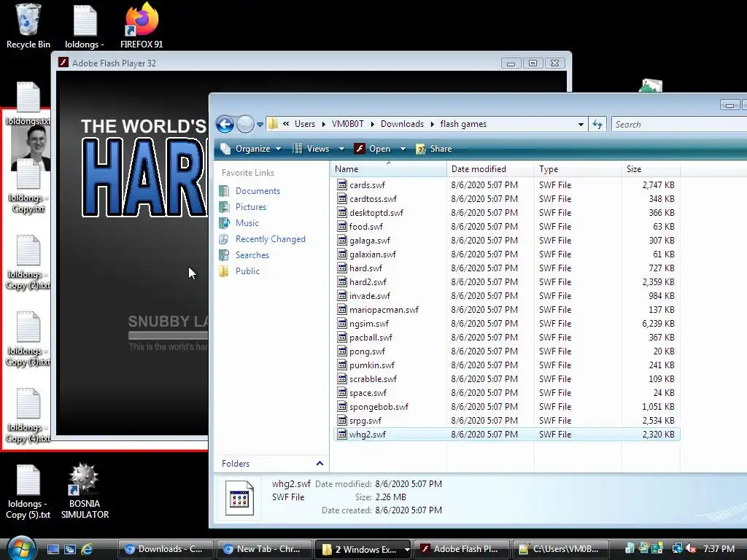
Task: Switch to Adobe Flash Player taskbar button
Action: point(462,549)
